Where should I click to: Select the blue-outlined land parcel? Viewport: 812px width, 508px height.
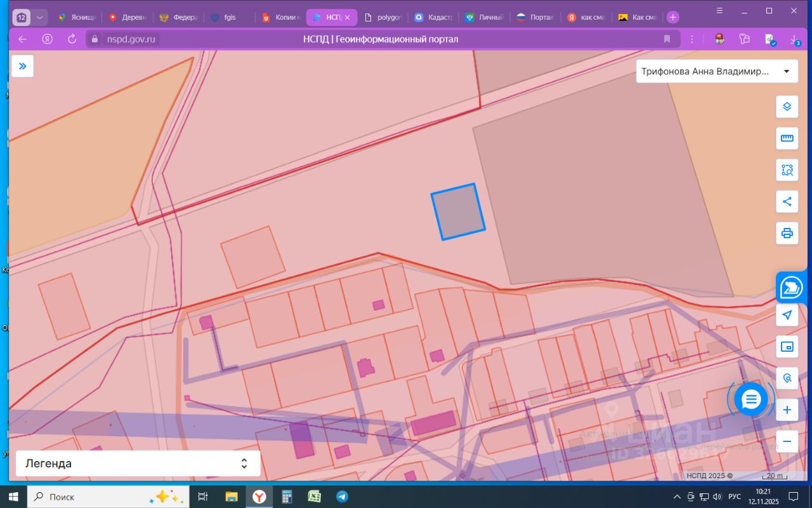click(458, 212)
